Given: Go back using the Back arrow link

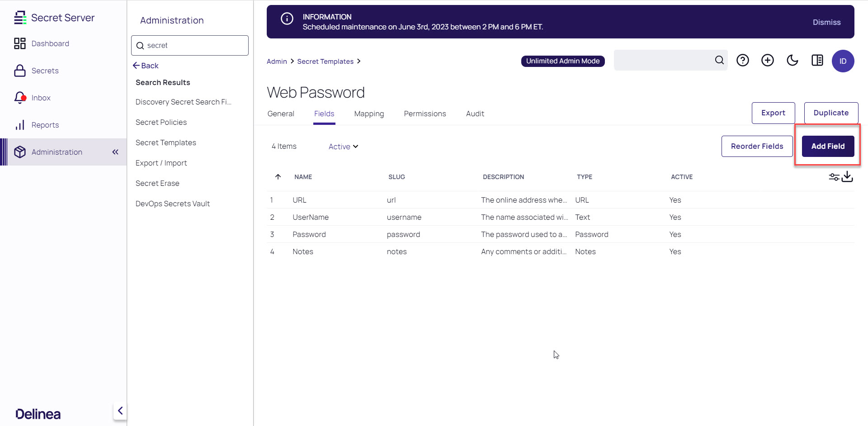Looking at the screenshot, I should click(146, 66).
